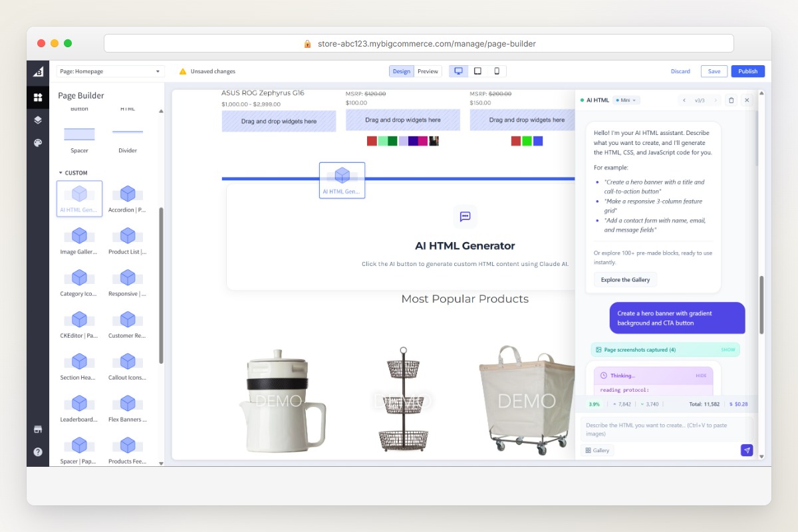The image size is (798, 532).
Task: Open the help icon at sidebar bottom
Action: pos(38,452)
